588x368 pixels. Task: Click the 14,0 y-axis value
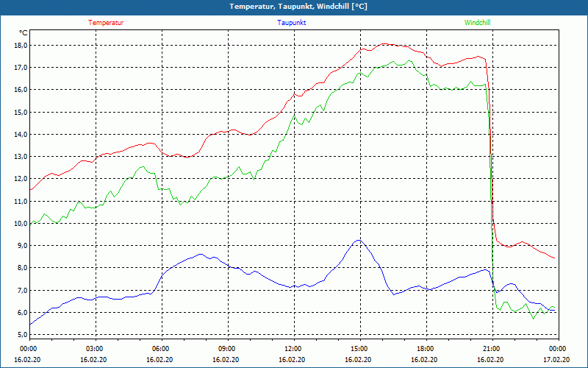(x=21, y=135)
